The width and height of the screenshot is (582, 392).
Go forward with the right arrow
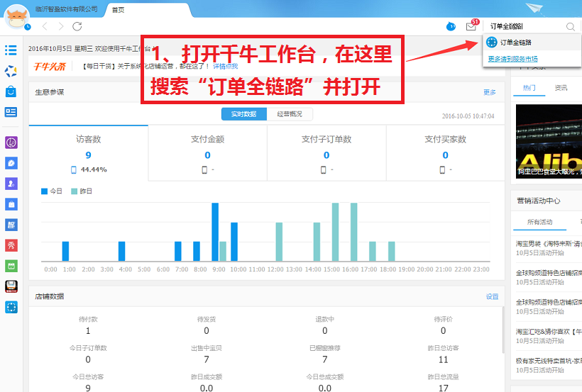click(61, 26)
